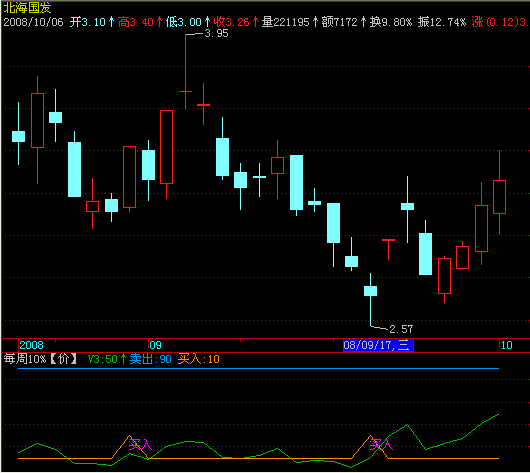Click the 09 month marker on time axis
The width and height of the screenshot is (530, 473).
pyautogui.click(x=155, y=345)
